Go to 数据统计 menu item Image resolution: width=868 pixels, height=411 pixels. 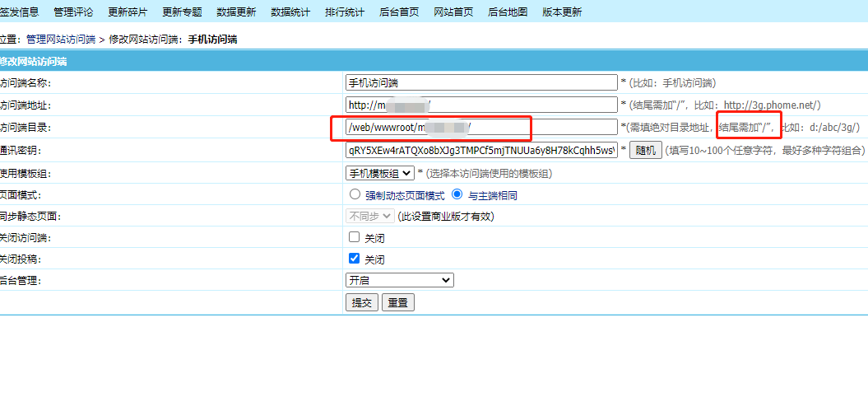pos(290,12)
